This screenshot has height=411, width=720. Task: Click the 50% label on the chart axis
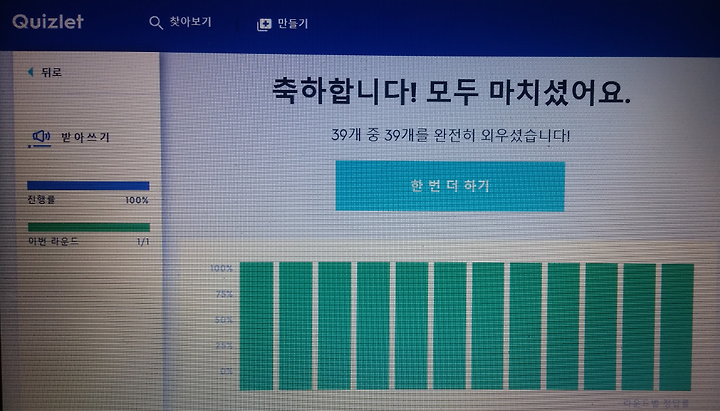pos(224,320)
